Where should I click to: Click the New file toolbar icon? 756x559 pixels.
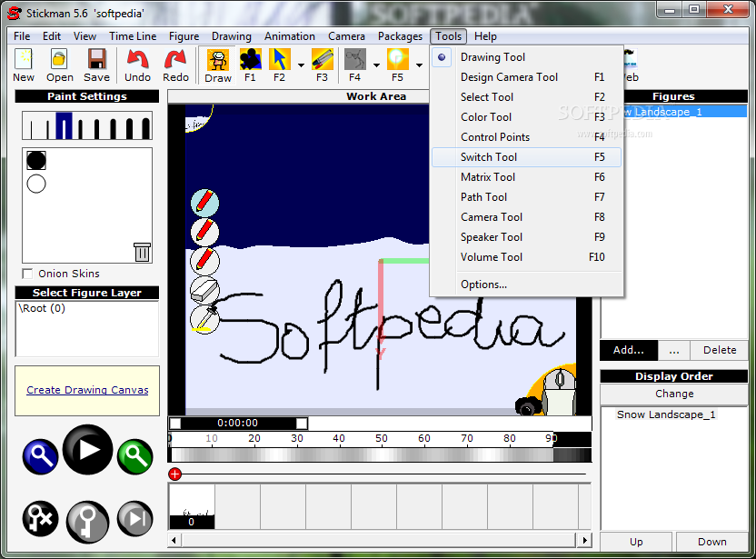[23, 65]
